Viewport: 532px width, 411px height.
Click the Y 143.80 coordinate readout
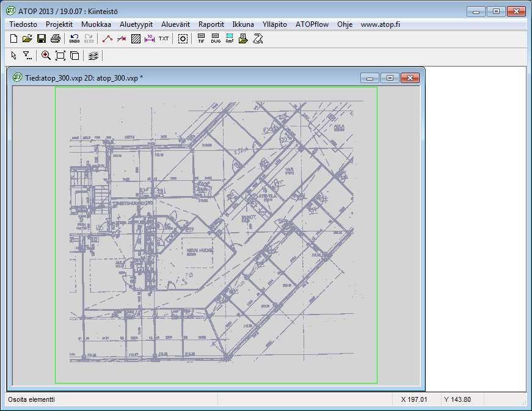457,399
